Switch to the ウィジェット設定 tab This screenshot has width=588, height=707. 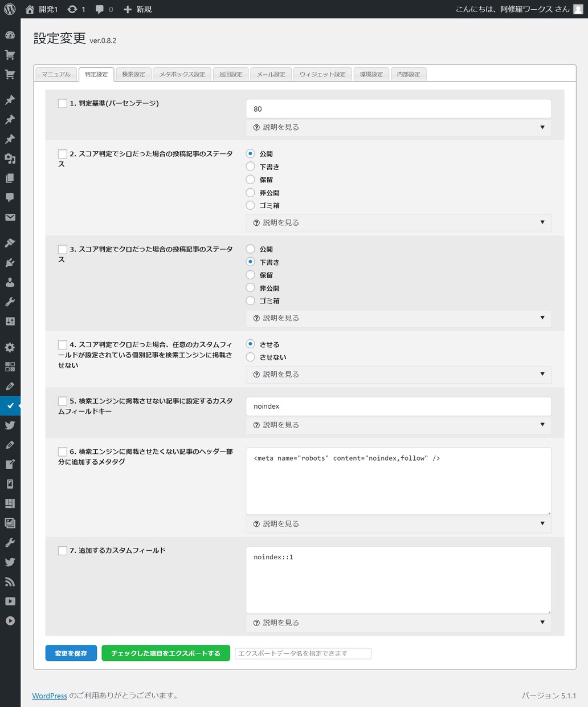coord(322,74)
